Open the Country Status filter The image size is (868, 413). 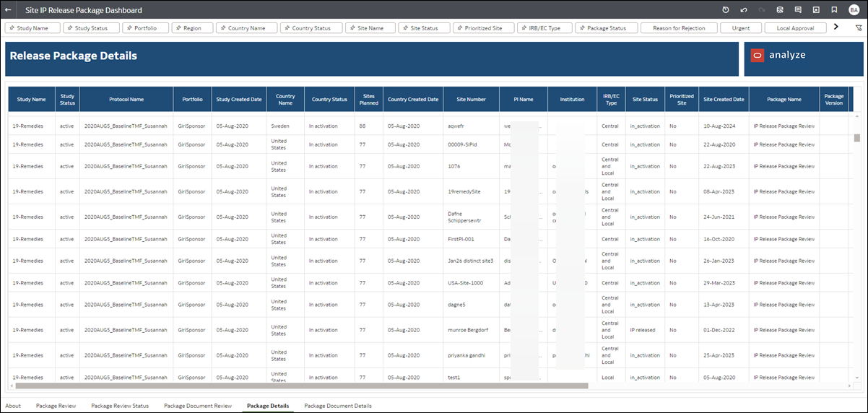click(311, 28)
